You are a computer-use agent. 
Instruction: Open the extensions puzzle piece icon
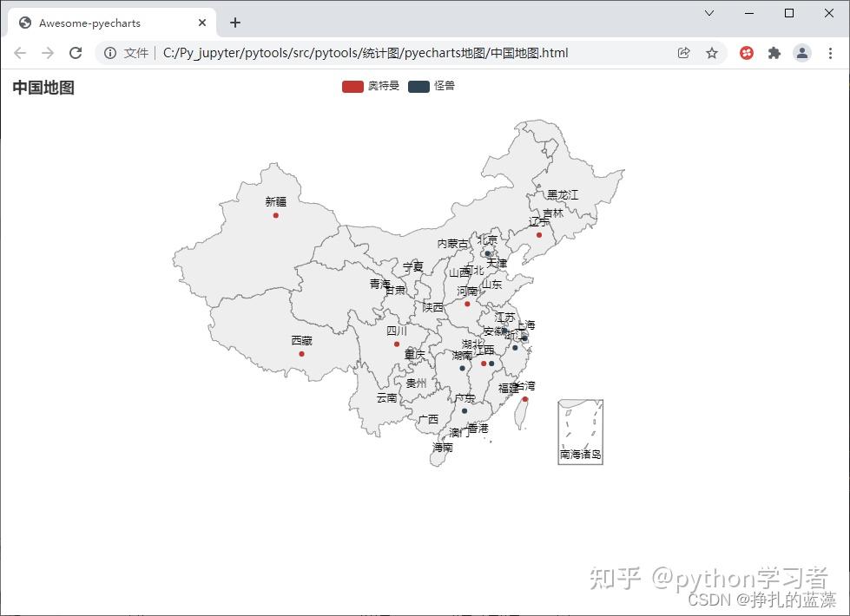coord(774,53)
